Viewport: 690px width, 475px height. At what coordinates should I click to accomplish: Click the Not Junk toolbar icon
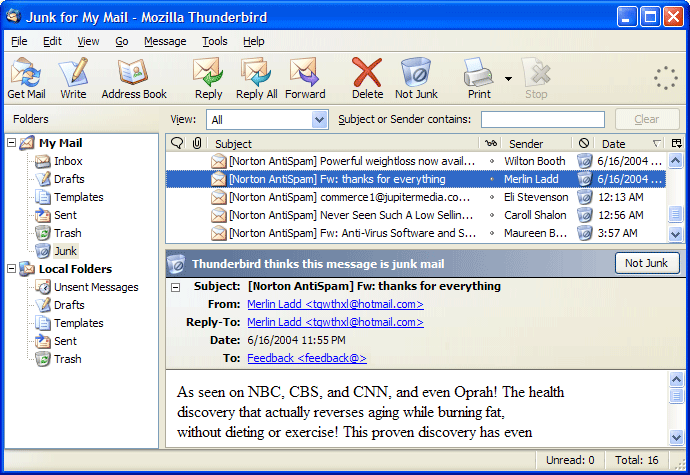tap(416, 78)
